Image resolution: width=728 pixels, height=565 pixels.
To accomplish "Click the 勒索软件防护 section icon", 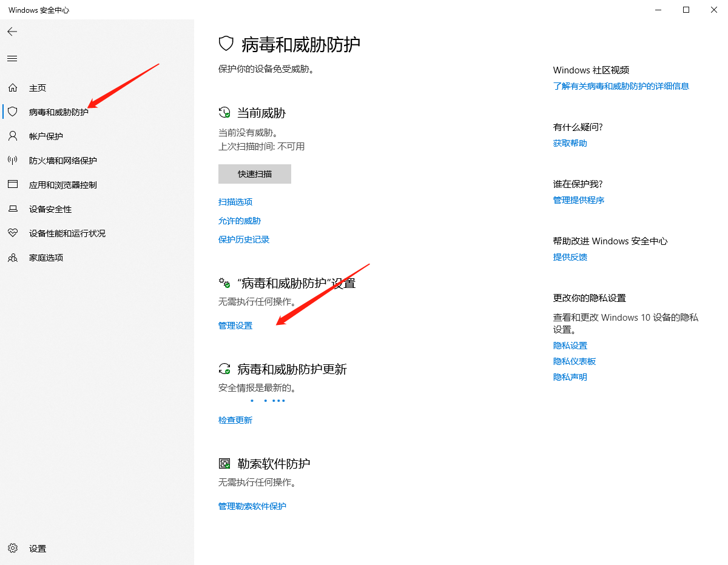I will pos(224,464).
